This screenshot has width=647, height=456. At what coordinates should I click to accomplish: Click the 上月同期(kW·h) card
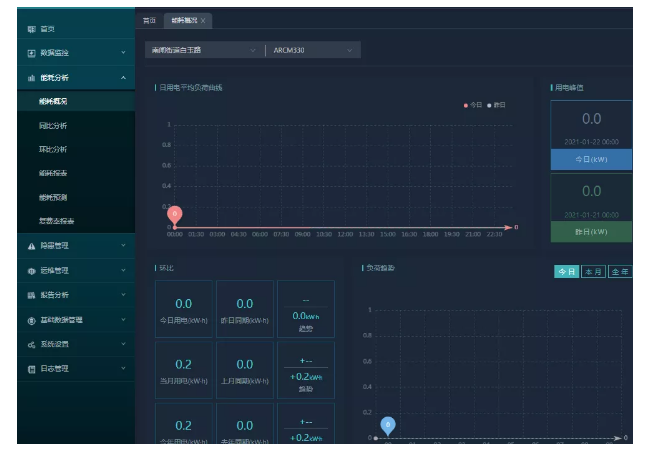pos(245,370)
